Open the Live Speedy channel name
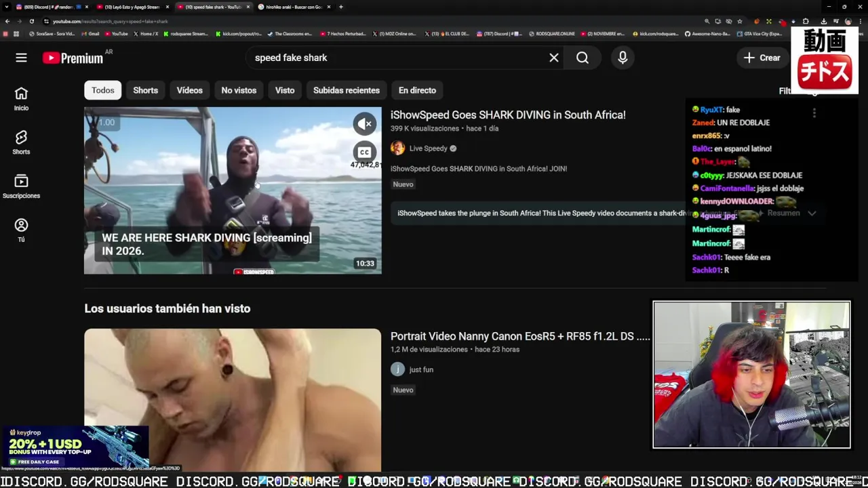The image size is (868, 488). [429, 148]
